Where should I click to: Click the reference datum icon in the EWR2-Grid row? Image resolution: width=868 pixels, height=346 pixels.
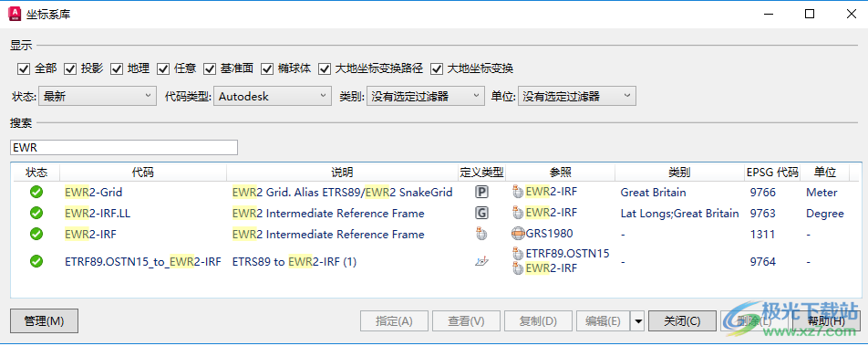(x=518, y=193)
